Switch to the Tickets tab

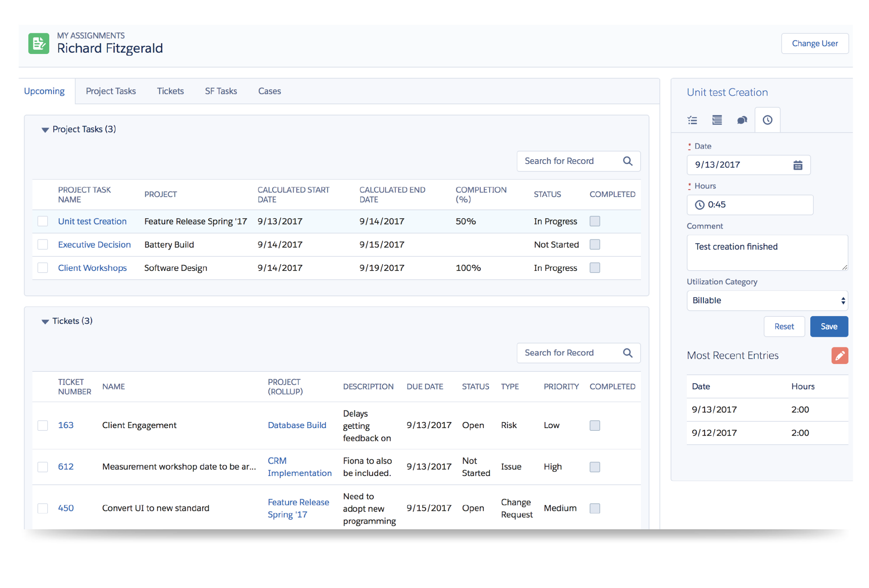pyautogui.click(x=170, y=91)
